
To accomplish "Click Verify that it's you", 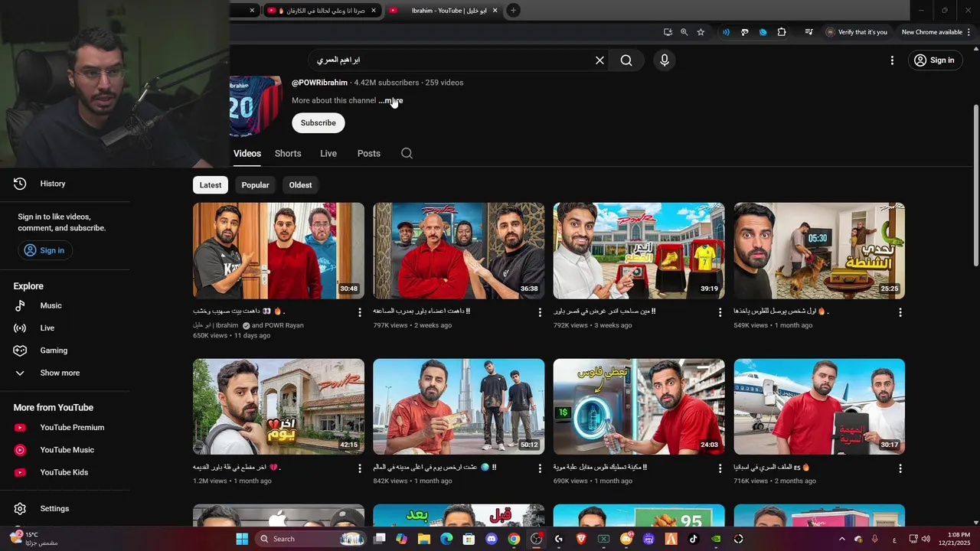I will pyautogui.click(x=857, y=32).
